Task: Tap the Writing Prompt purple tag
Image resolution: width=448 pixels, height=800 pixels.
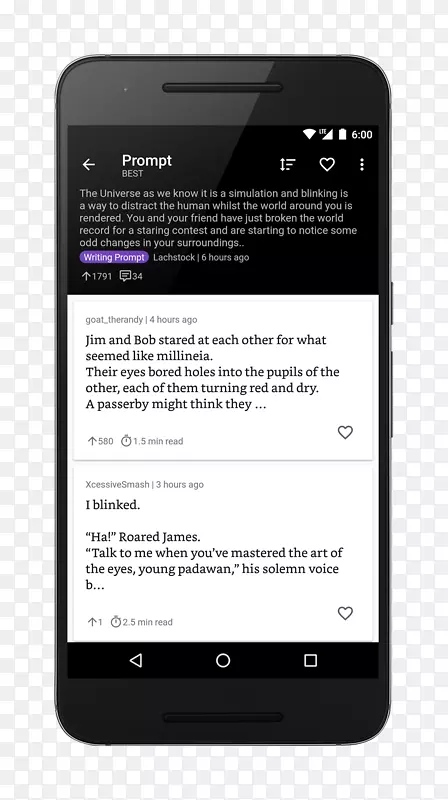Action: tap(114, 257)
